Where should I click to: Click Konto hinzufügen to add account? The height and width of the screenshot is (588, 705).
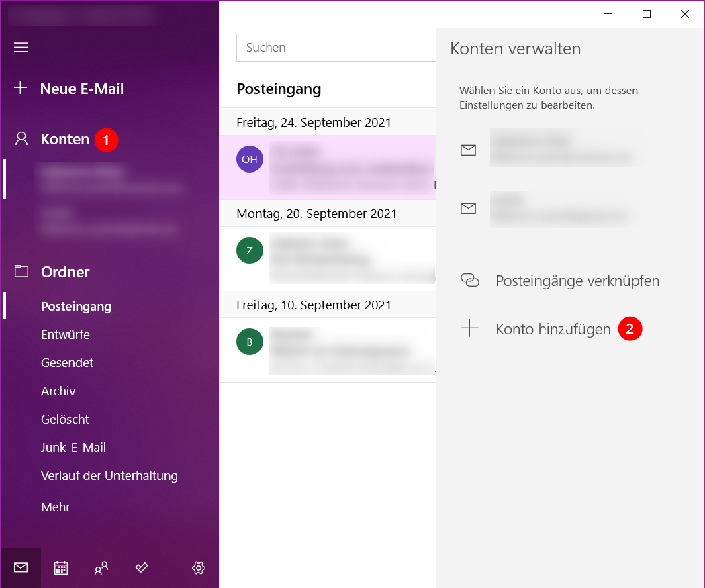[553, 329]
